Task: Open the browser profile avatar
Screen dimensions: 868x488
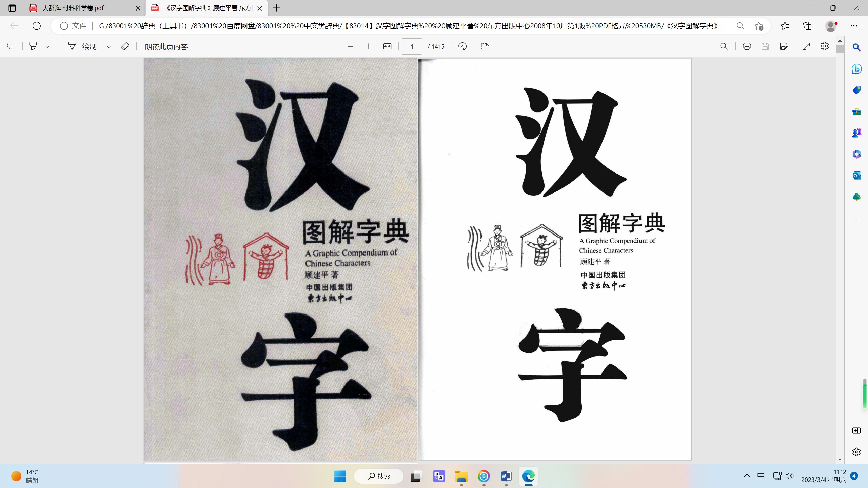Action: click(831, 26)
